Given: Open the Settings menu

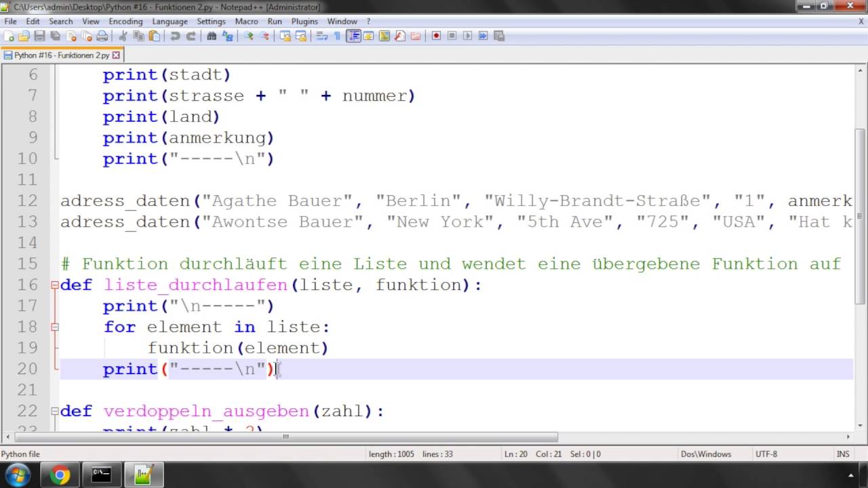Looking at the screenshot, I should 211,21.
